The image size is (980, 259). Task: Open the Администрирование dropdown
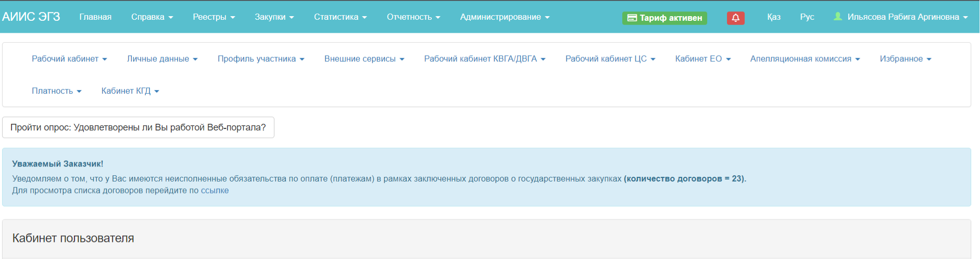coord(504,17)
